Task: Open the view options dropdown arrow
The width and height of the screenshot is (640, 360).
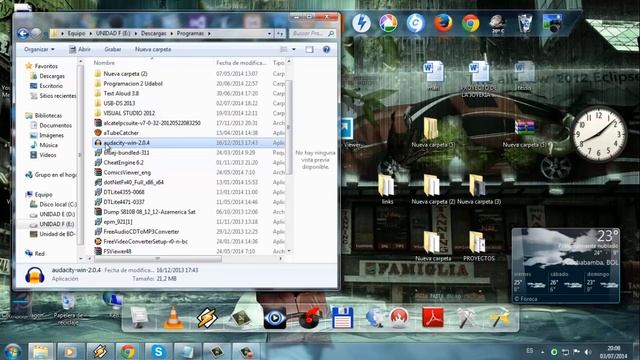Action: pyautogui.click(x=293, y=49)
